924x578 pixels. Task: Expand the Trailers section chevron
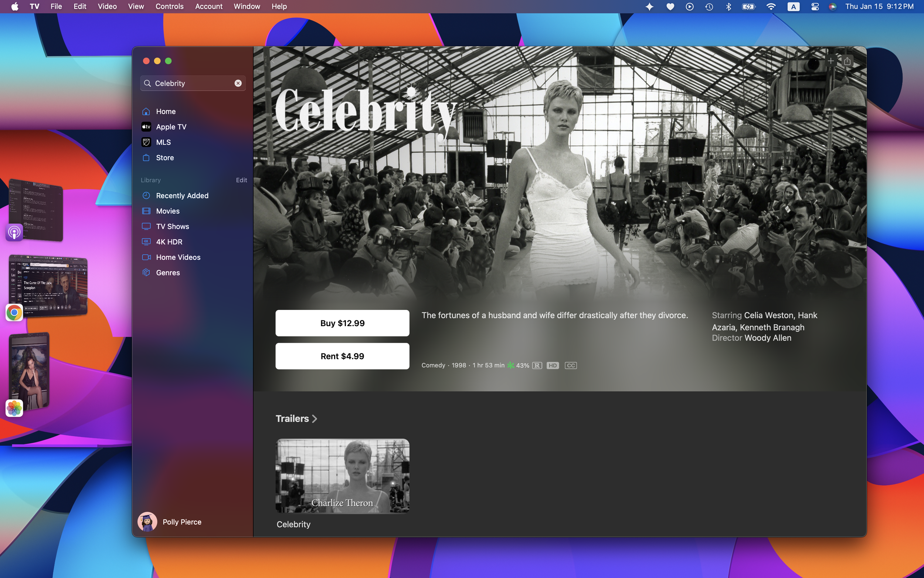[315, 419]
